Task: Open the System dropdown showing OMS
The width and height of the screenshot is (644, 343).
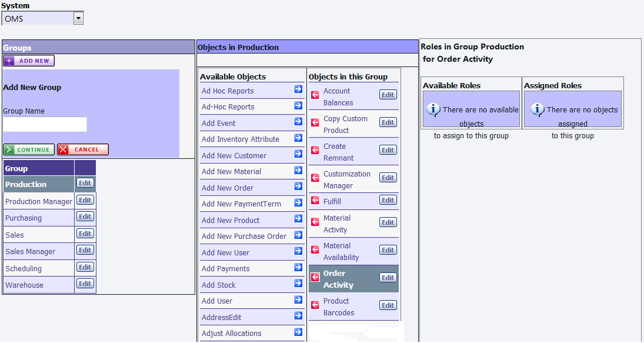Action: pos(79,19)
